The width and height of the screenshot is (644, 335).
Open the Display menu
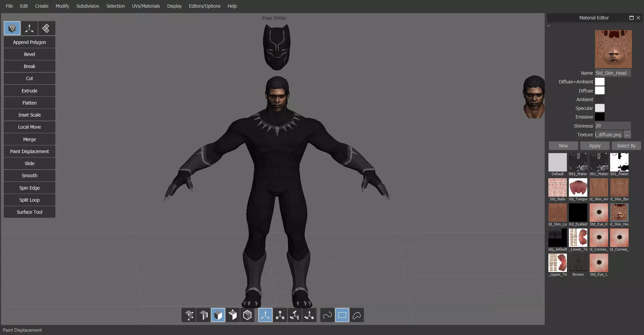click(174, 6)
